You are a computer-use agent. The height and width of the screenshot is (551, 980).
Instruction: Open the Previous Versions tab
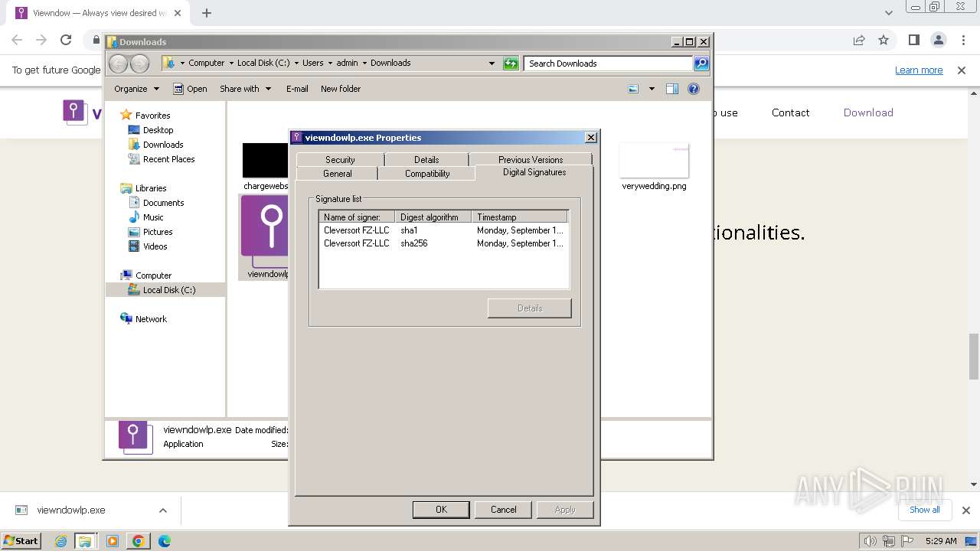point(531,159)
